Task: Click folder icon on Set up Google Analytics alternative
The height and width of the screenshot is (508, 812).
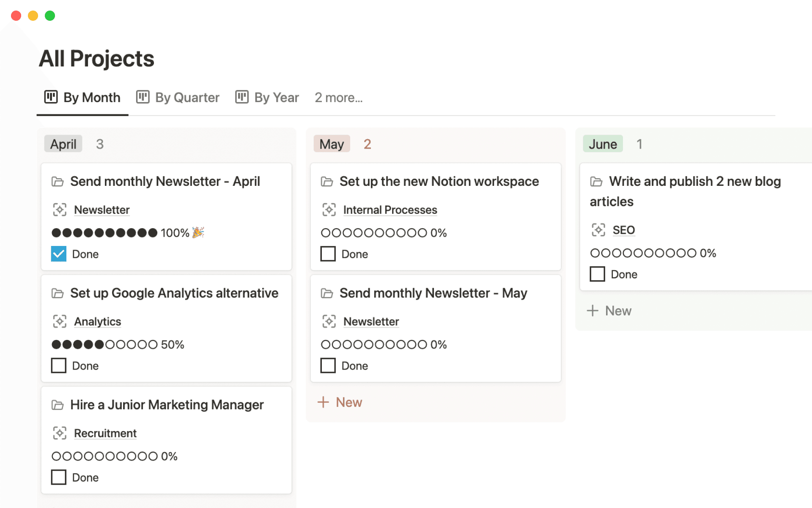Action: (58, 293)
